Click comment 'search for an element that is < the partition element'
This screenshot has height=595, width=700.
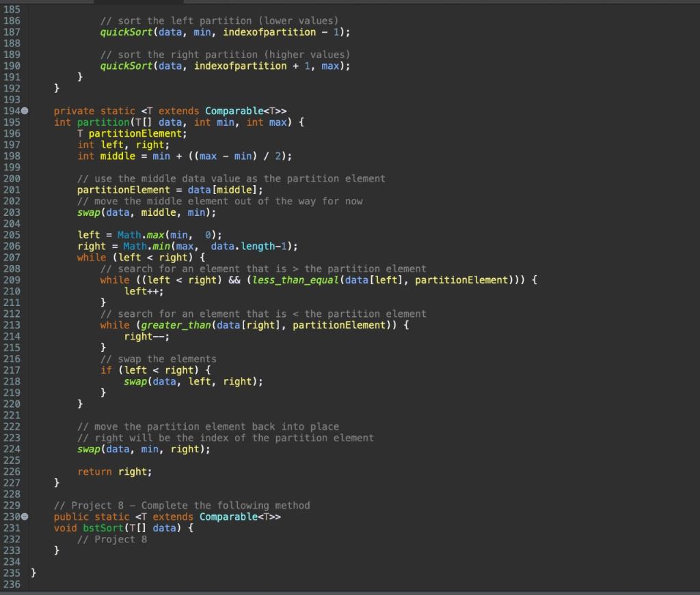(263, 314)
